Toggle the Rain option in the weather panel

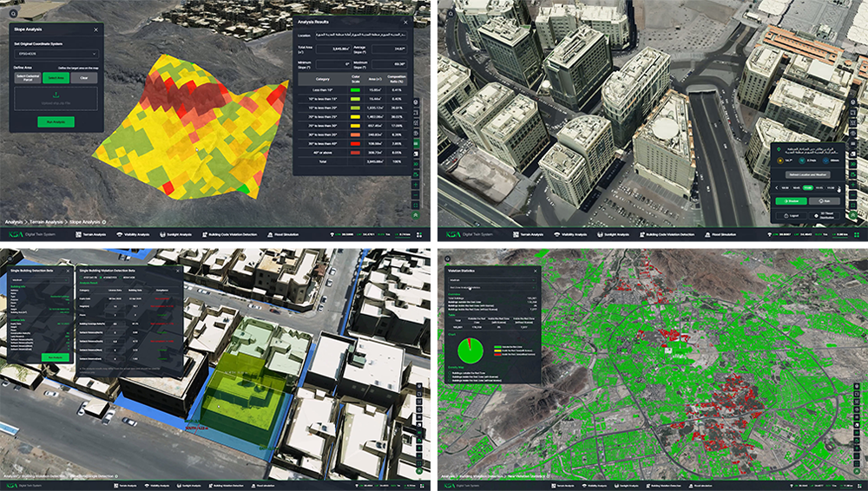click(x=825, y=201)
